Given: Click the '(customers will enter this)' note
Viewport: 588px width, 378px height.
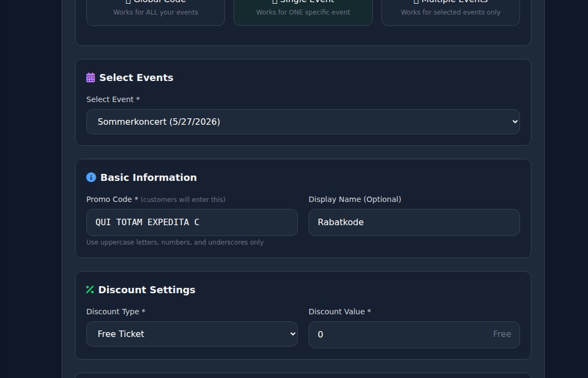Looking at the screenshot, I should pos(183,200).
